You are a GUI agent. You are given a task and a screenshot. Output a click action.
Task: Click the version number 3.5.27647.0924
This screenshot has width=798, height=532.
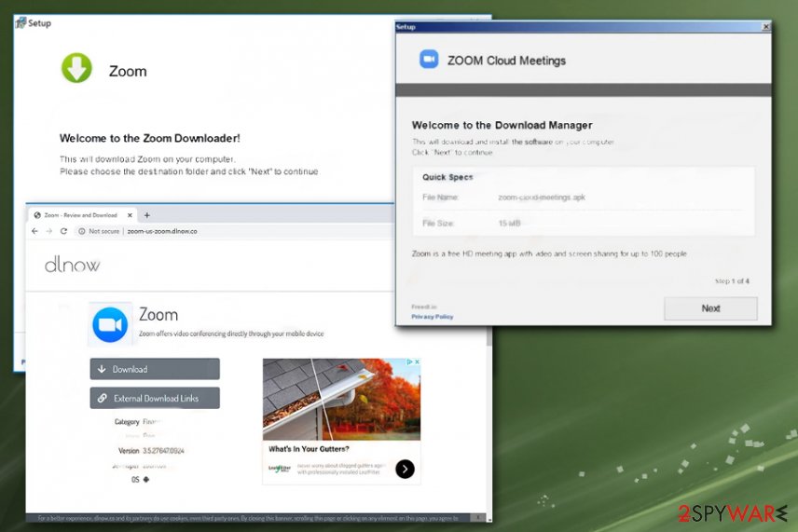click(x=163, y=451)
